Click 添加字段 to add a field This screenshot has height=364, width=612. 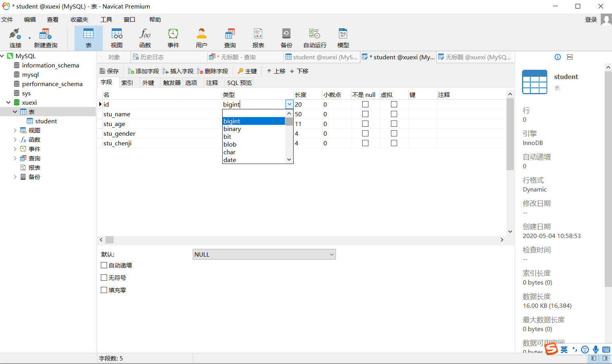(x=143, y=71)
